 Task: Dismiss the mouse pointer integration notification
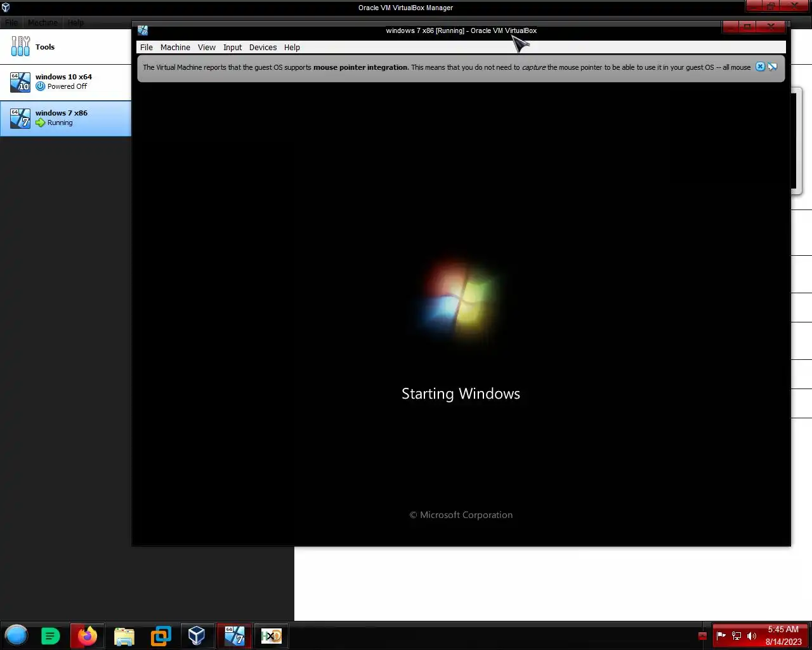tap(760, 67)
